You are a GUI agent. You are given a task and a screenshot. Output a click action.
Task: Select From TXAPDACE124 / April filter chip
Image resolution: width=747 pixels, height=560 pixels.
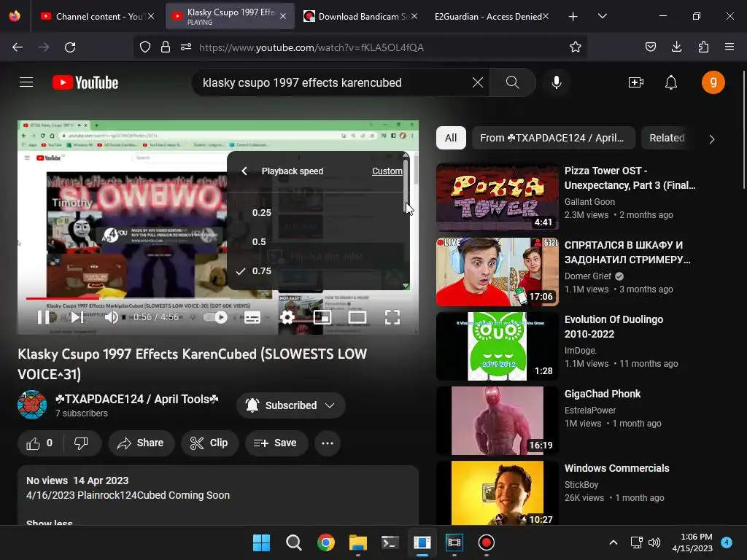pyautogui.click(x=553, y=138)
